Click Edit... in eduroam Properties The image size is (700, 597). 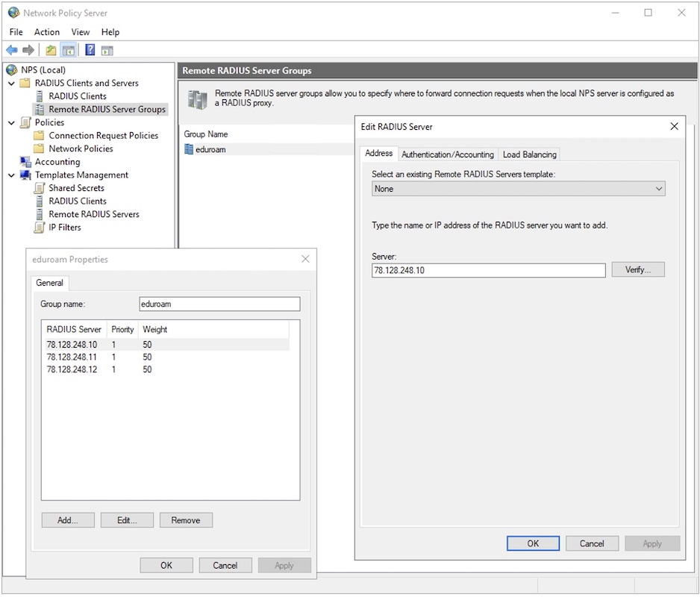(127, 520)
